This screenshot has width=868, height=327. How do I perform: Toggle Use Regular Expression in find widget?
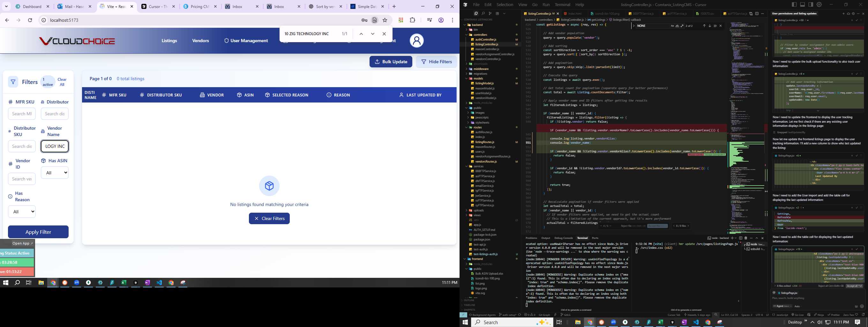pos(682,26)
